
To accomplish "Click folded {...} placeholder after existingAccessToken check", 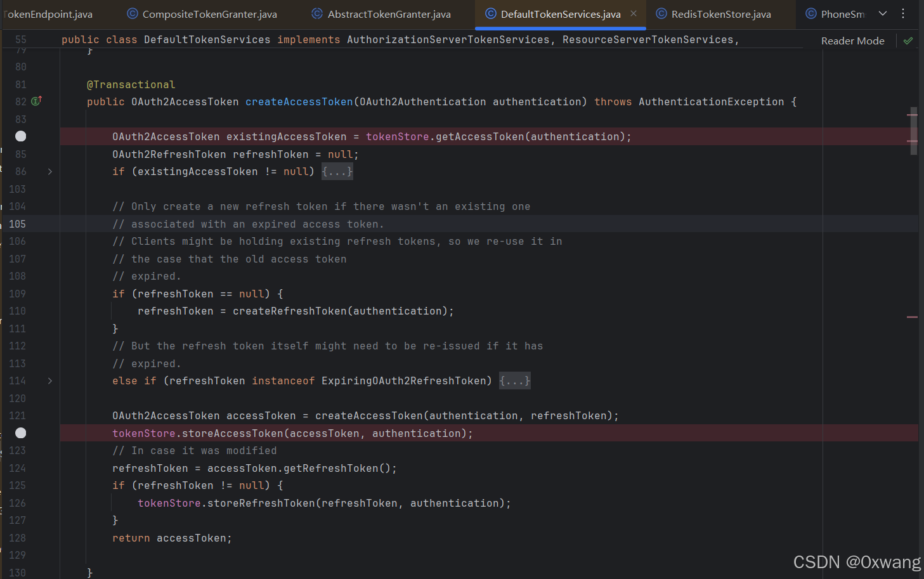I will pyautogui.click(x=337, y=172).
